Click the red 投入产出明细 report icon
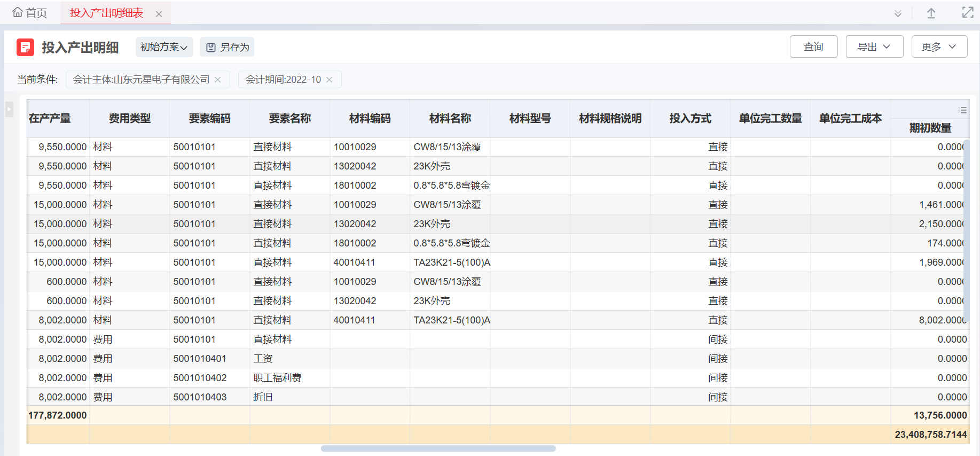980x456 pixels. 25,48
